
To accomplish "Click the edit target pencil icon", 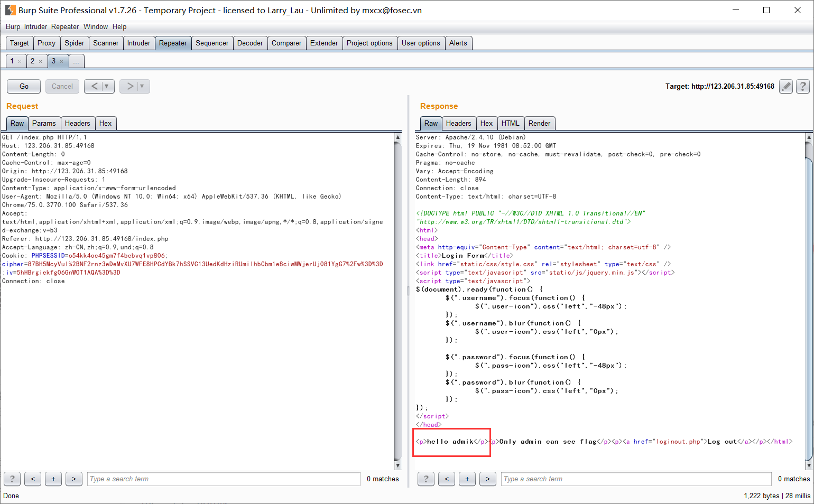I will 786,86.
